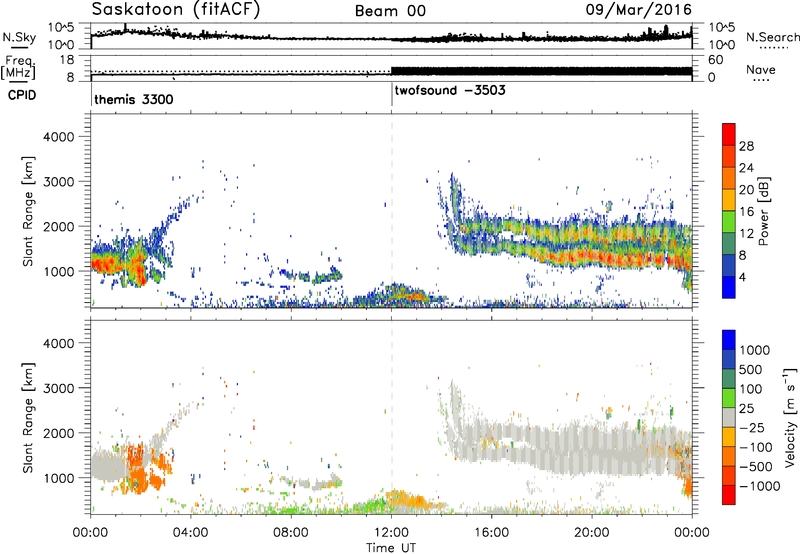This screenshot has height=554, width=800.
Task: Click the "Freq. [MHz]" axis label
Action: coord(19,67)
